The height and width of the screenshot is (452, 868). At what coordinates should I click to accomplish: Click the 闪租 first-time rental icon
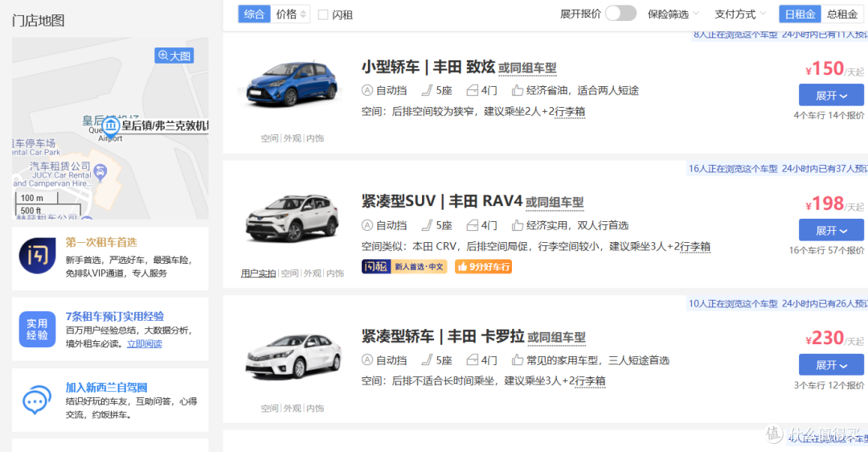coord(37,256)
